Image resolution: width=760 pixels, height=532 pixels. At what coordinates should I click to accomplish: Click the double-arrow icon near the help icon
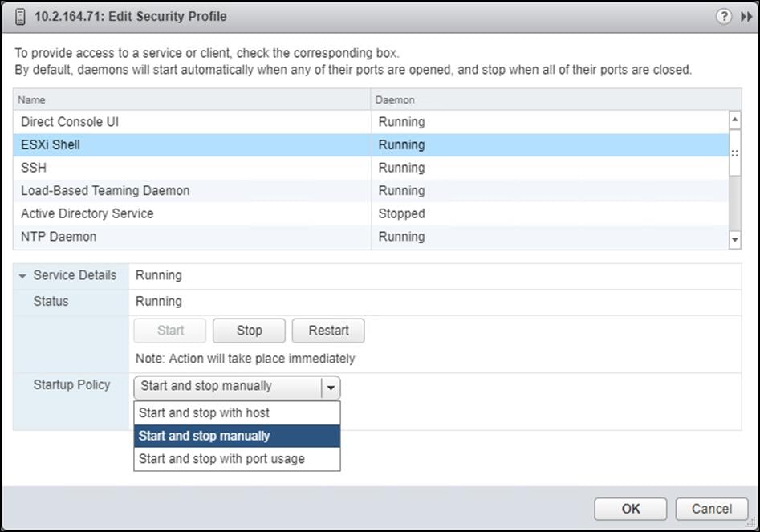coord(745,16)
